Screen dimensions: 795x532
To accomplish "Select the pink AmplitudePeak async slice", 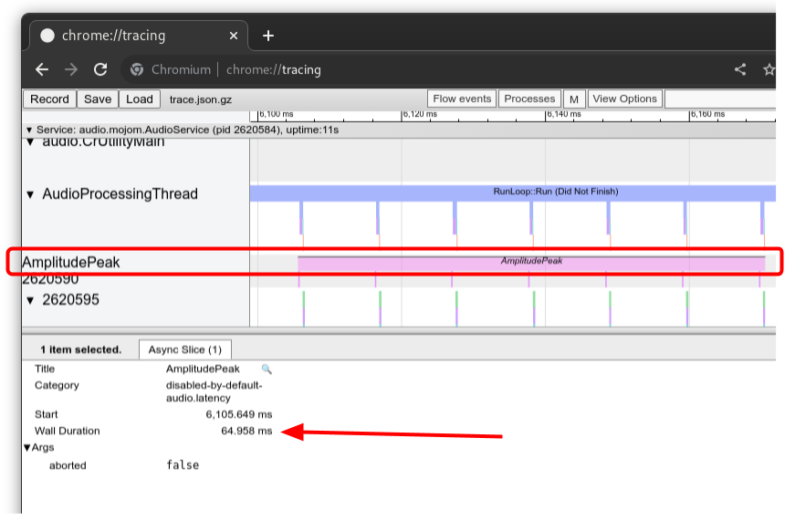I will point(530,262).
